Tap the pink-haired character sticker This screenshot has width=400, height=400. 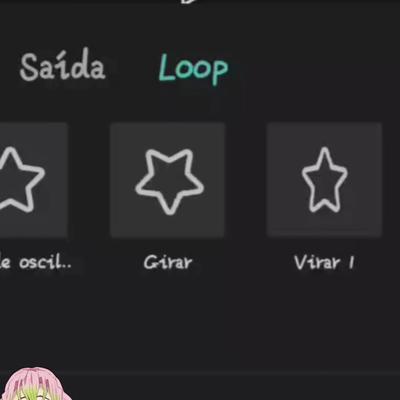click(x=36, y=384)
